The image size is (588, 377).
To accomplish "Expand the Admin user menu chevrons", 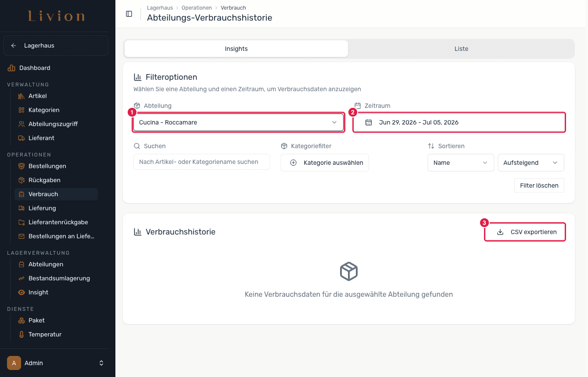I will coord(101,363).
